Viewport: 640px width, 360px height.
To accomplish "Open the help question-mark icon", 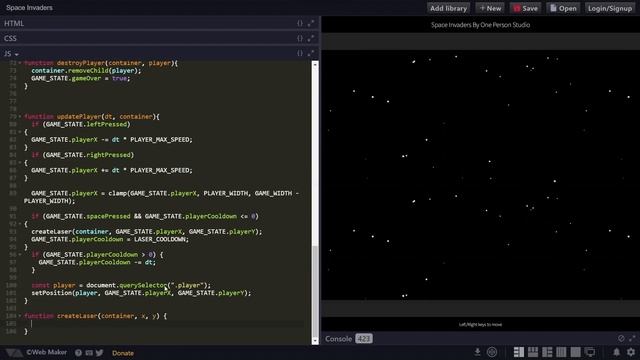I will pyautogui.click(x=78, y=353).
